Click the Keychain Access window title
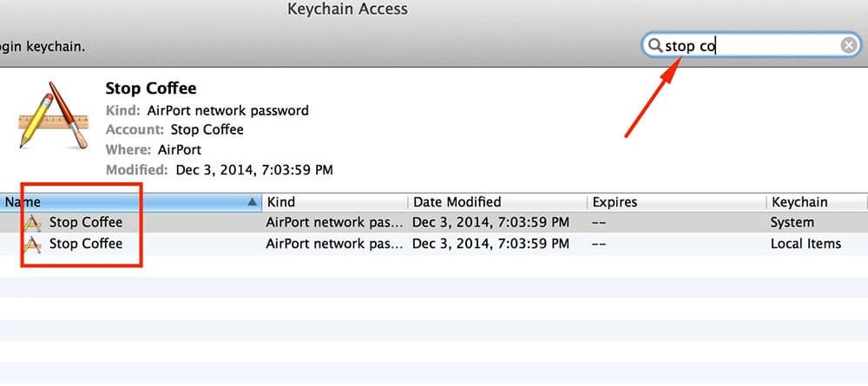This screenshot has width=868, height=386. [347, 10]
